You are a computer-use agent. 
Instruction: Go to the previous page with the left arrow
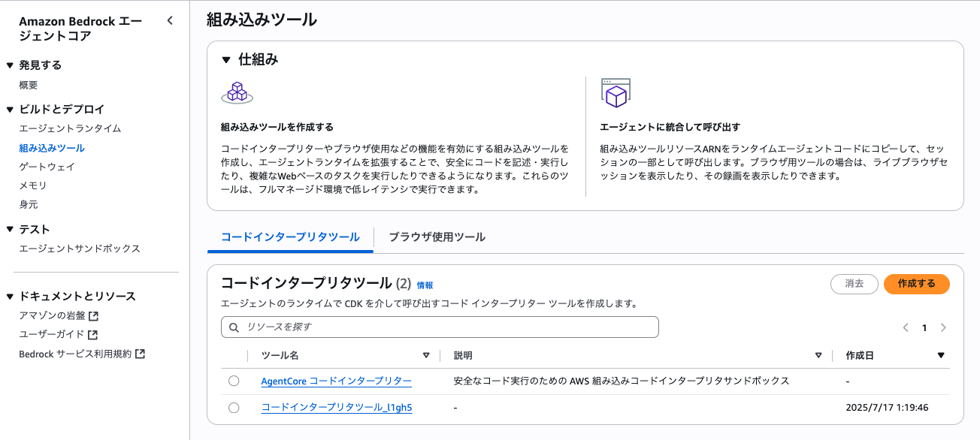coord(906,327)
